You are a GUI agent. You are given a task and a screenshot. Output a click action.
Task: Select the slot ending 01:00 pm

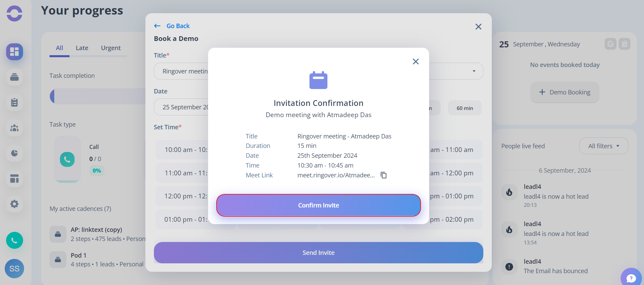[x=456, y=196]
